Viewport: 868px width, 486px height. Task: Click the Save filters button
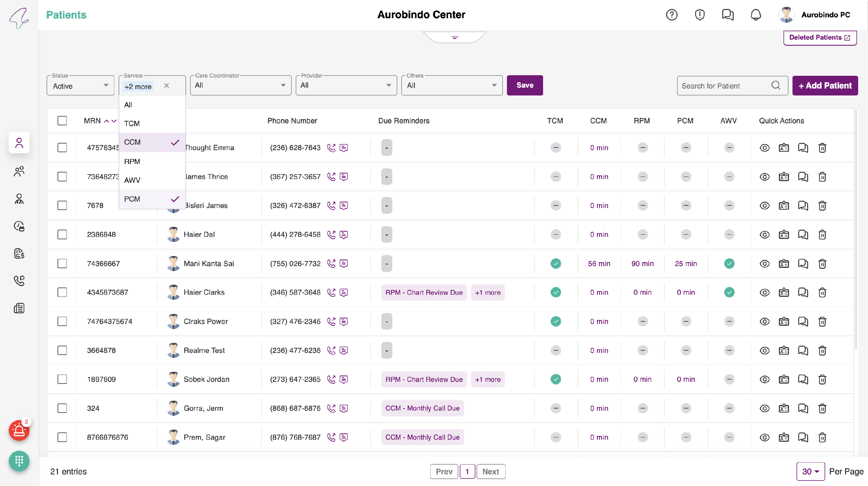click(x=525, y=85)
